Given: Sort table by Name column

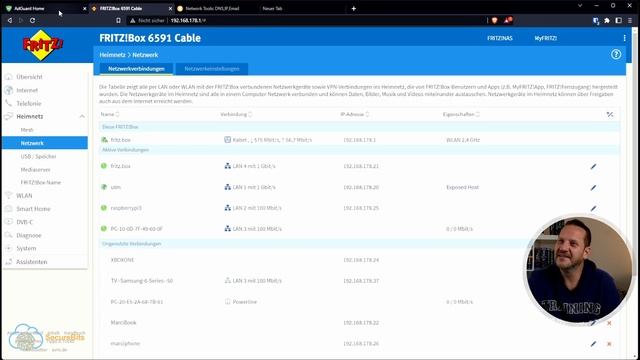Looking at the screenshot, I should [110, 114].
